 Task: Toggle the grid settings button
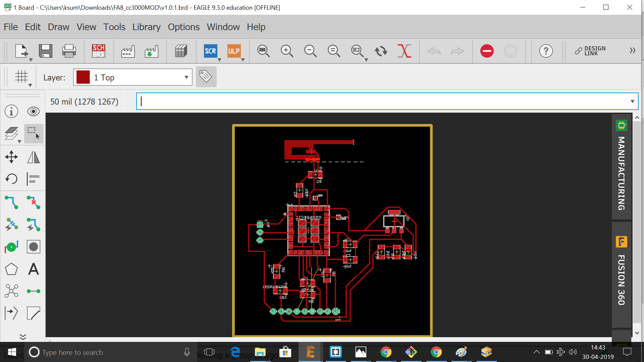(x=21, y=77)
